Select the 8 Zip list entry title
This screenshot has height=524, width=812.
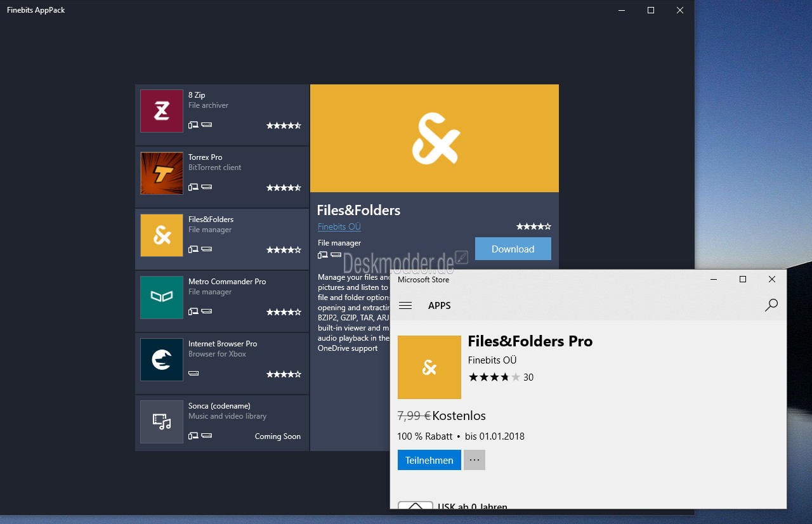197,95
